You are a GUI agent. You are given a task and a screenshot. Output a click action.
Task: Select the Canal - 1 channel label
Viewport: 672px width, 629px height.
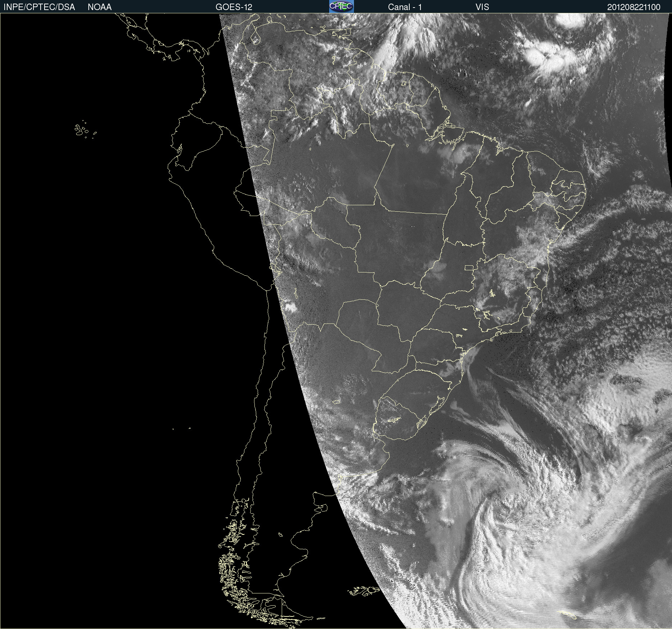pyautogui.click(x=405, y=7)
